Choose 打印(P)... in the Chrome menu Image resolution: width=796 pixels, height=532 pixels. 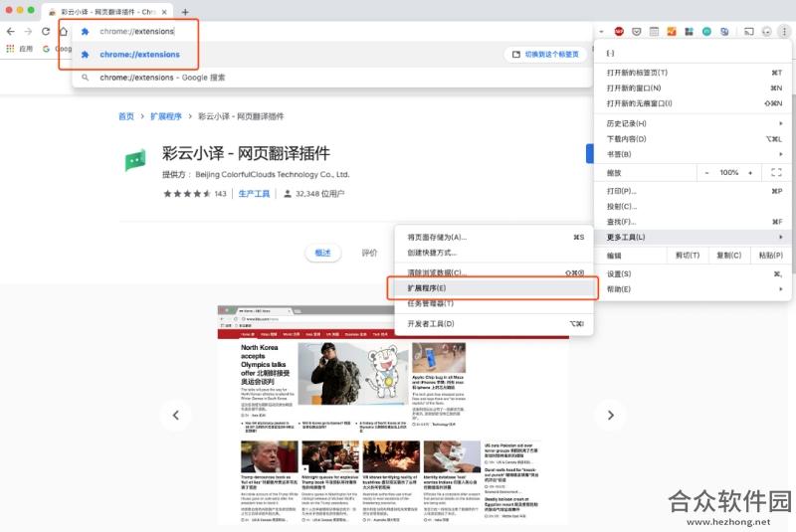(694, 191)
